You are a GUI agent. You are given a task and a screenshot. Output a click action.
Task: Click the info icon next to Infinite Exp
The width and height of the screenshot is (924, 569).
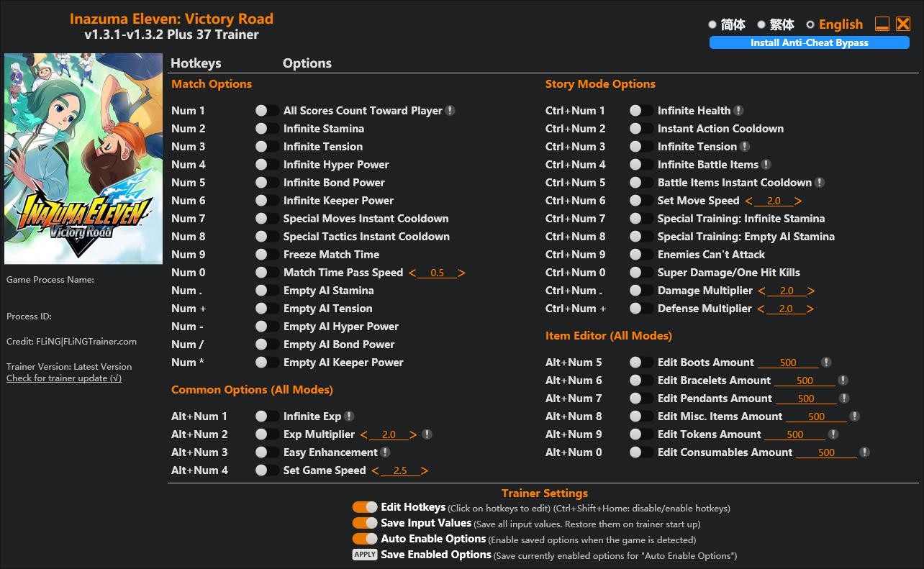coord(349,416)
